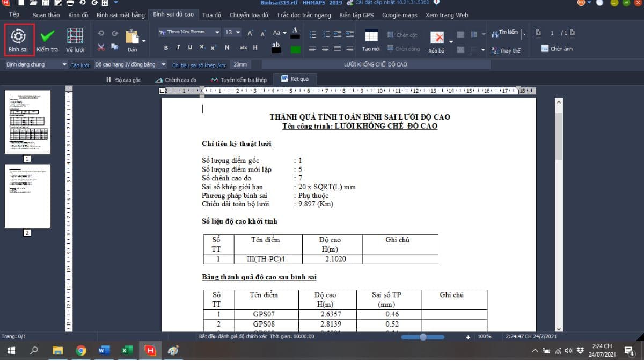Open the Vẽ lưới grid tool
644x362 pixels.
click(x=75, y=39)
